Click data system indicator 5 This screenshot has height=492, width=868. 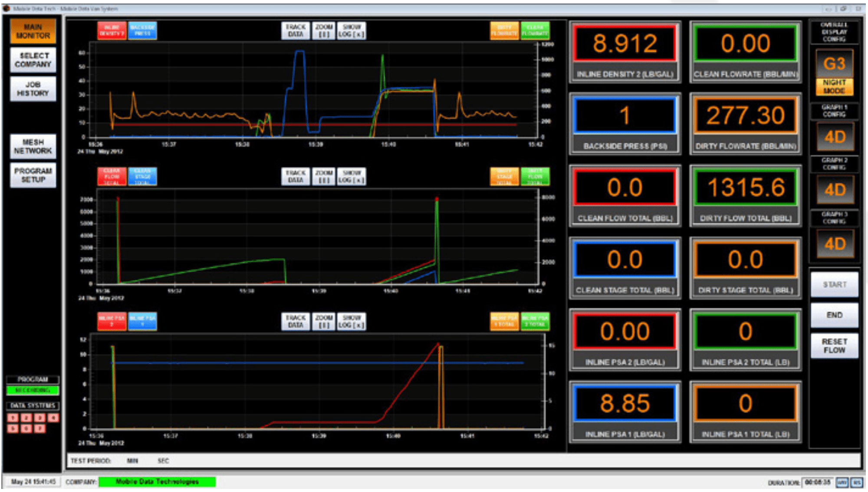[x=13, y=429]
